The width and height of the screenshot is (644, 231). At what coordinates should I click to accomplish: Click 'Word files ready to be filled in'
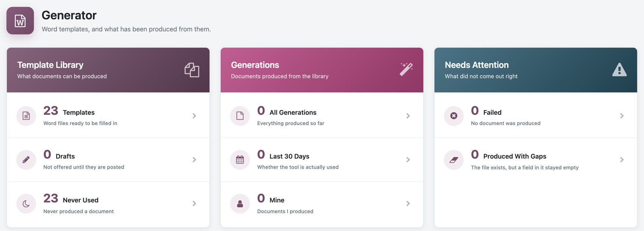pyautogui.click(x=80, y=124)
